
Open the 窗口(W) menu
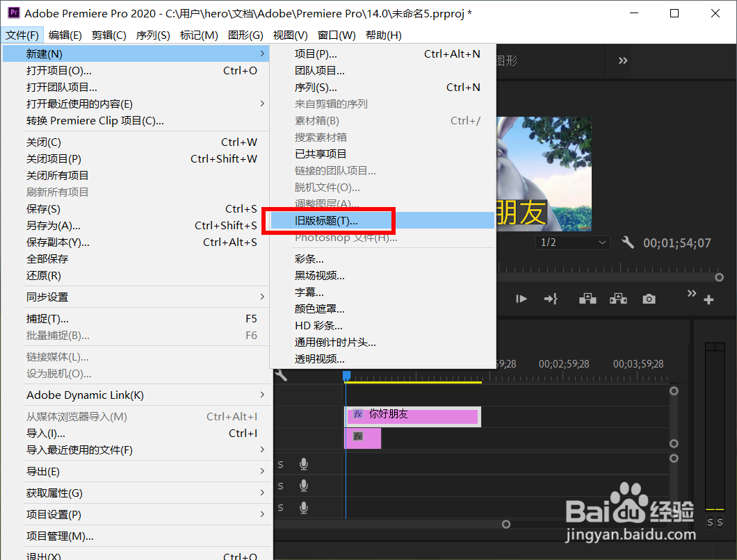click(337, 35)
